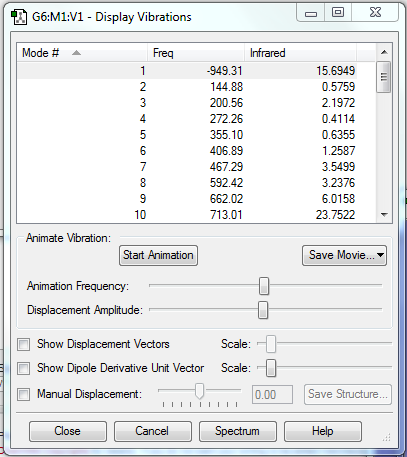The image size is (407, 457).
Task: Toggle Show Dipole Derivative Unit Vector
Action: [x=24, y=368]
